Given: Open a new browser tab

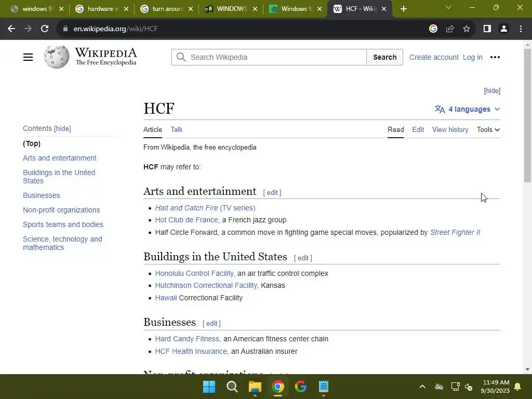Looking at the screenshot, I should click(403, 9).
